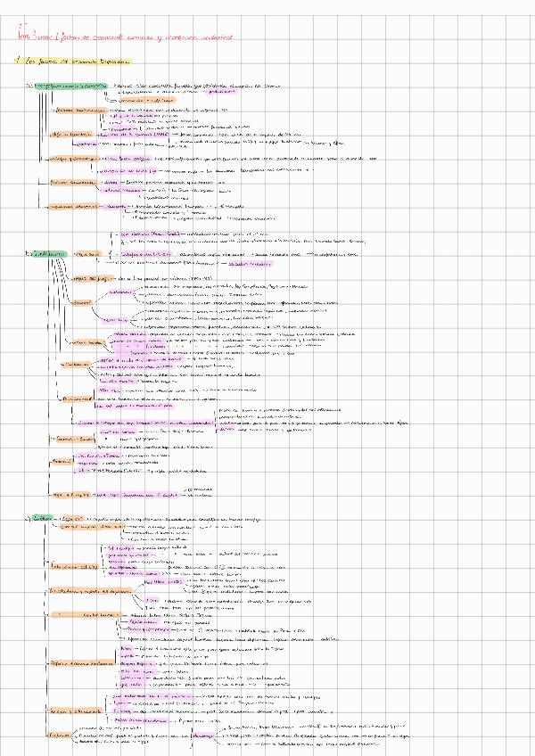Image resolution: width=535 pixels, height=756 pixels.
Task: Click pink highlight ending section a's first line
Action: [221, 92]
